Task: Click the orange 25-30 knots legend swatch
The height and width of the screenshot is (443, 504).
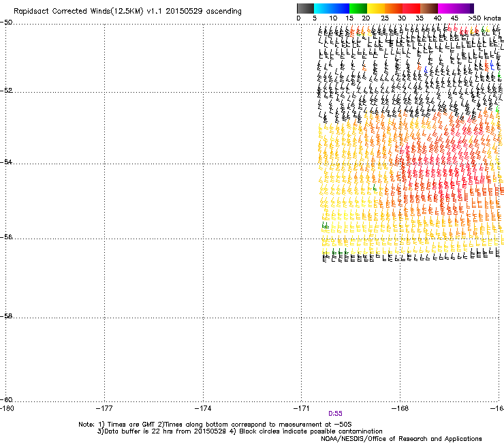Action: click(394, 8)
